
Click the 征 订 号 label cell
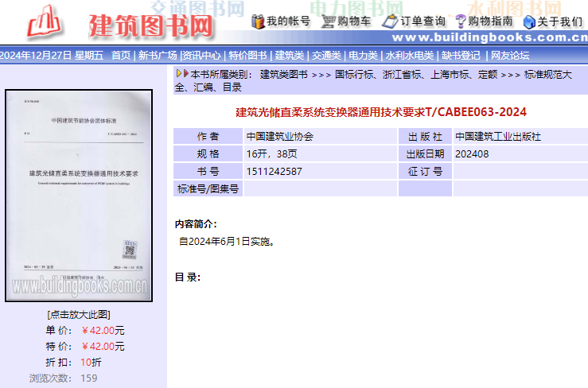(x=425, y=171)
